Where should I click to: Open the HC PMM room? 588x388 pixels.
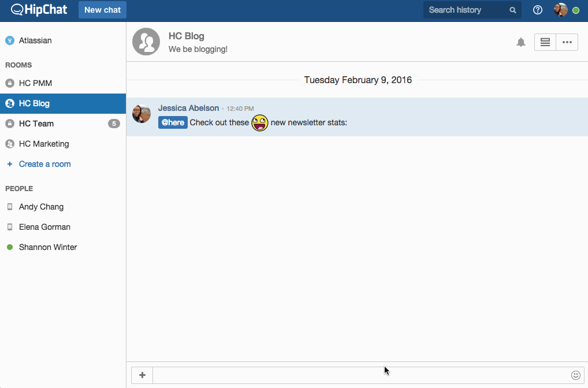click(63, 83)
